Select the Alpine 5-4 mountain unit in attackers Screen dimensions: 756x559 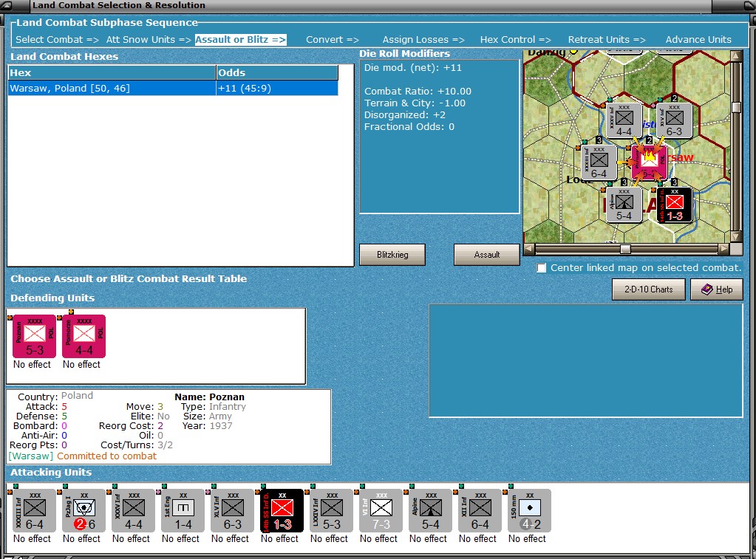(x=431, y=510)
